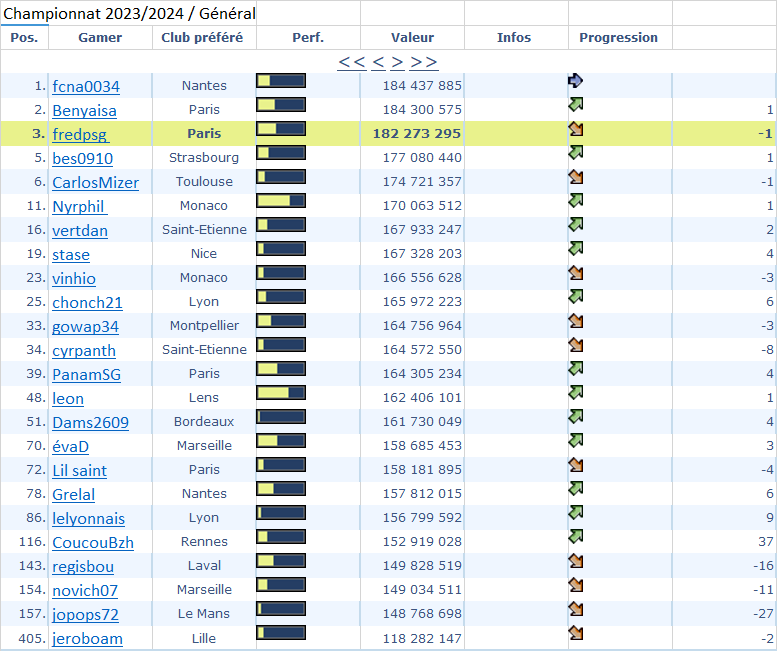The height and width of the screenshot is (651, 777).
Task: Open gamer profile PanamSG
Action: pos(87,375)
